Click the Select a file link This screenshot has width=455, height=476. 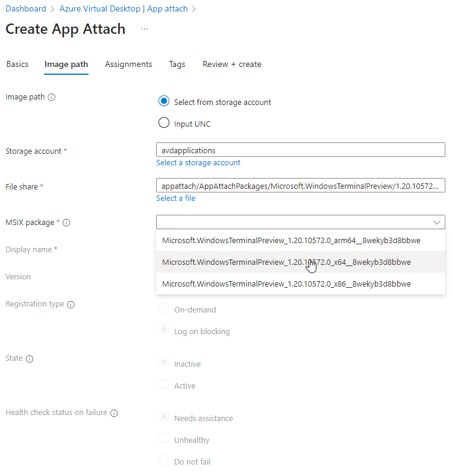(175, 198)
